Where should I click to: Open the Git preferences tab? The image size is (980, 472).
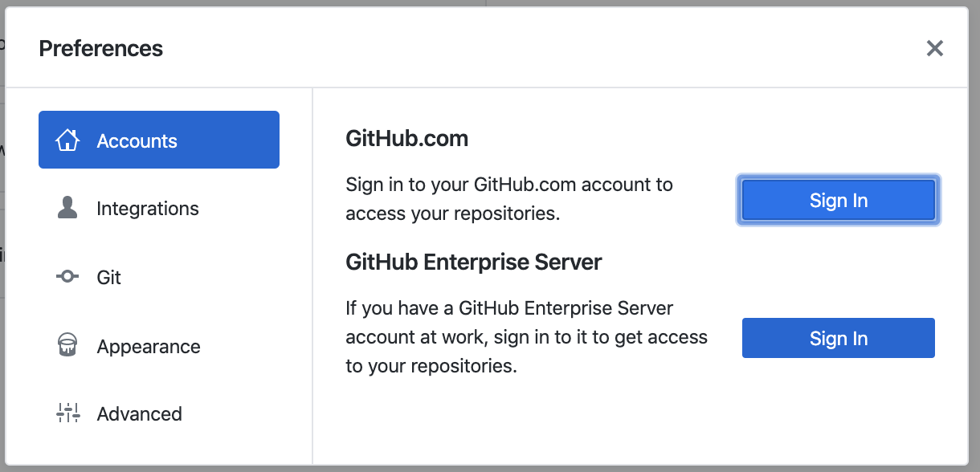pos(109,278)
